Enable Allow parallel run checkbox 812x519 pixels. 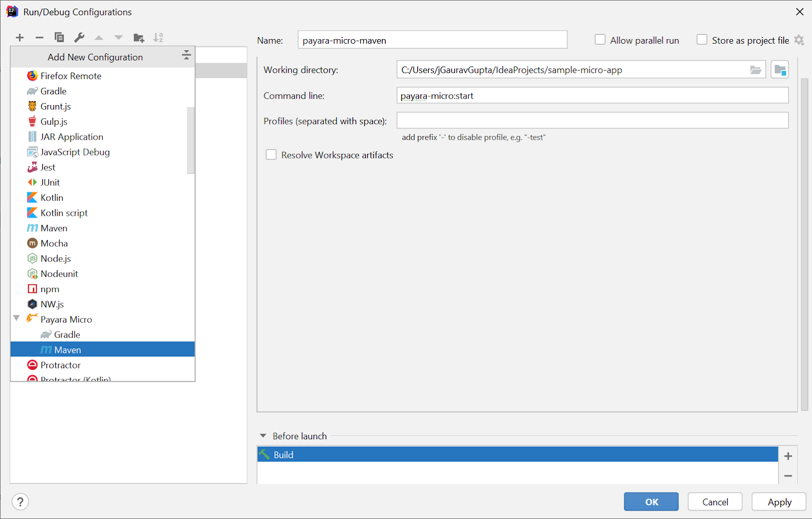point(600,40)
